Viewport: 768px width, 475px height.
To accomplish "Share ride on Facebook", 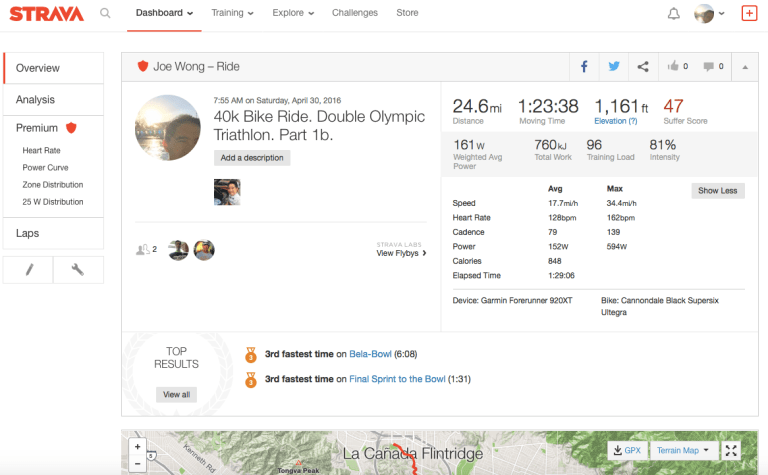I will coord(584,67).
